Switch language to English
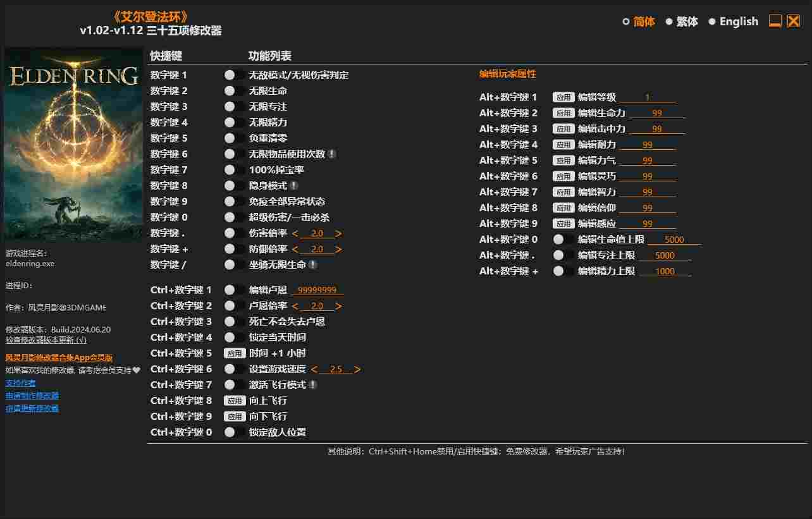The height and width of the screenshot is (519, 812). (734, 21)
